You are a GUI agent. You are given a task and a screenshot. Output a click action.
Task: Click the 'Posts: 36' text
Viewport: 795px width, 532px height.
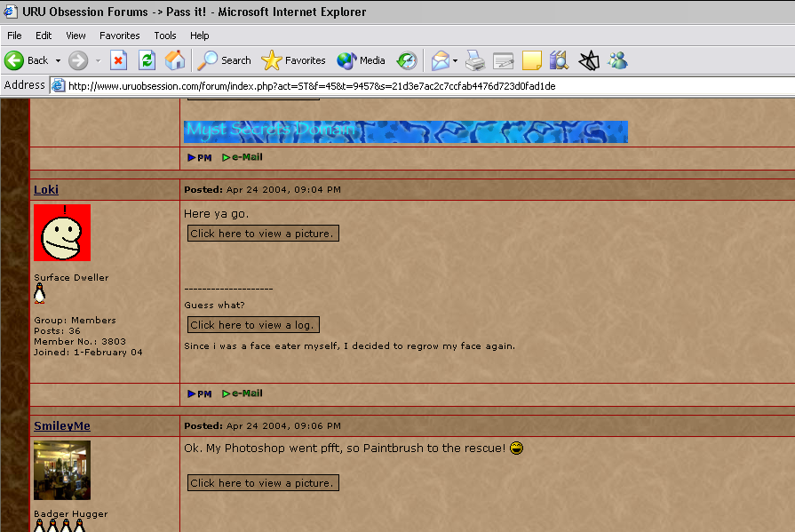57,330
